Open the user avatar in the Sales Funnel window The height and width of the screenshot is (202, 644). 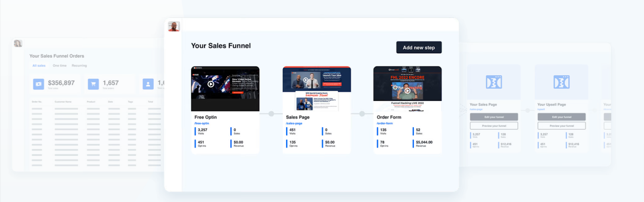tap(174, 26)
